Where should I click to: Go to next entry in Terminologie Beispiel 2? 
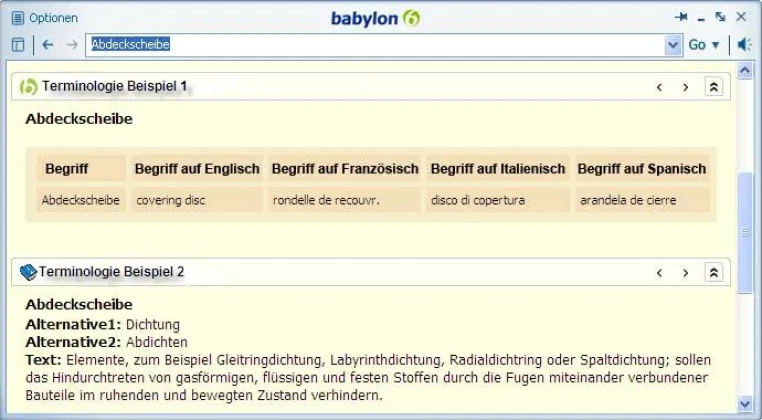[x=686, y=273]
